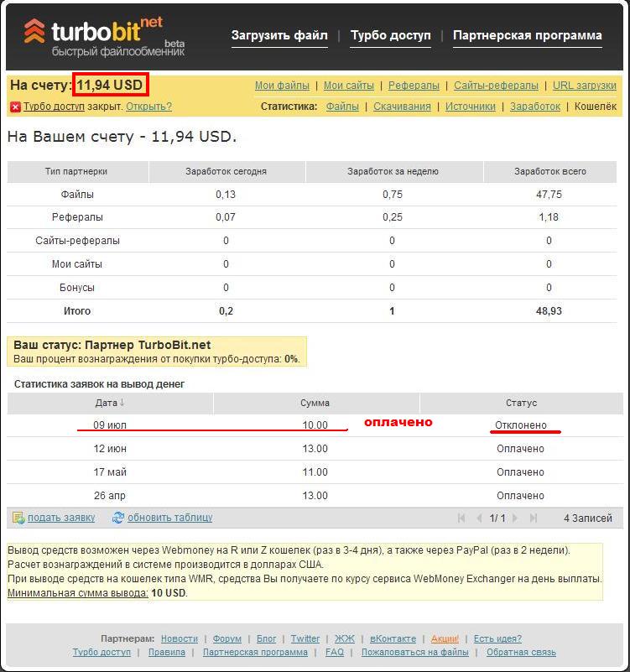630x672 pixels.
Task: Open Заработок statistics link
Action: pos(535,107)
